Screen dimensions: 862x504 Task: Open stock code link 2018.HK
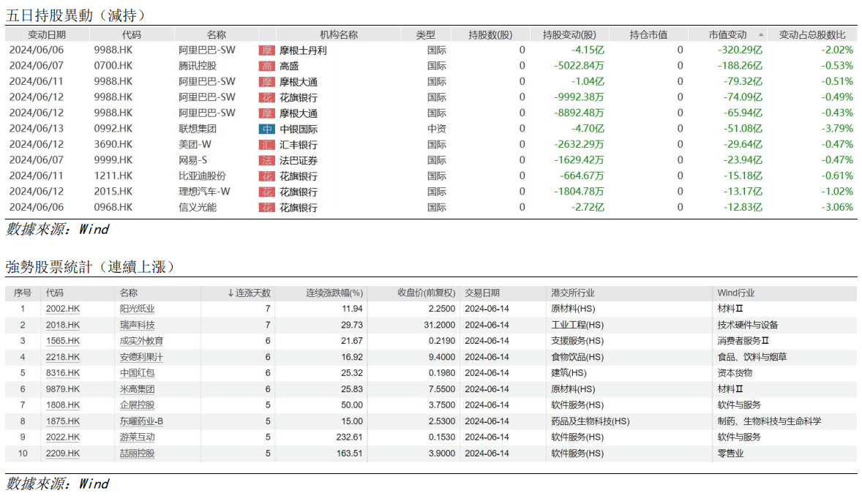coord(63,325)
